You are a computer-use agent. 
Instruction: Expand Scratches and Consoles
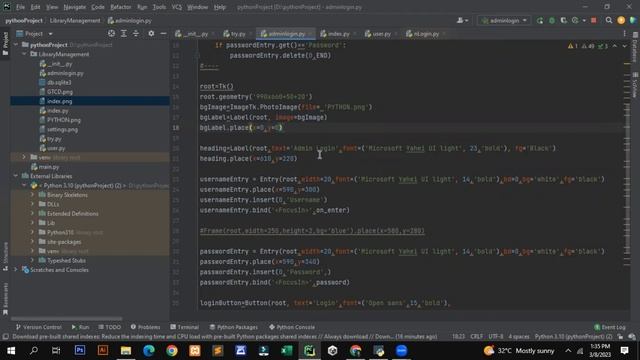(x=16, y=270)
